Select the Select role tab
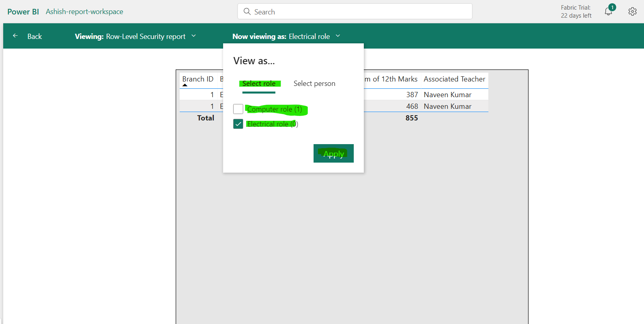The image size is (644, 324). (x=259, y=84)
